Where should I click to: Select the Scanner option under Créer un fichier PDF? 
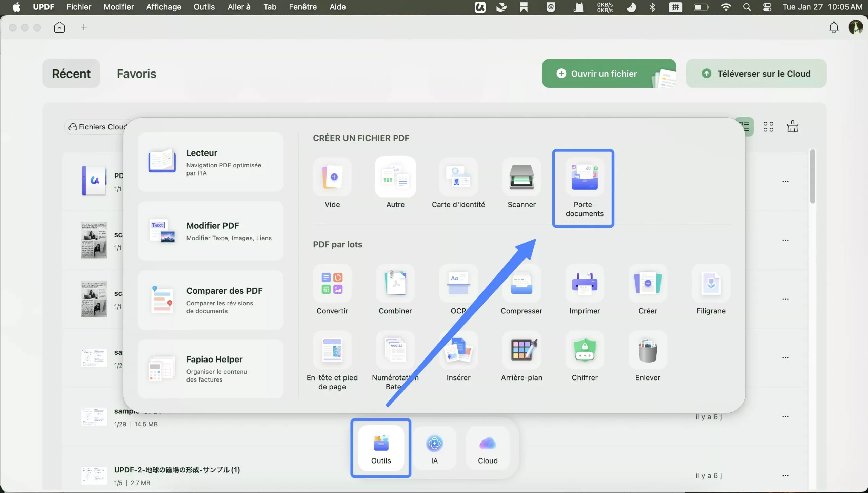click(521, 183)
